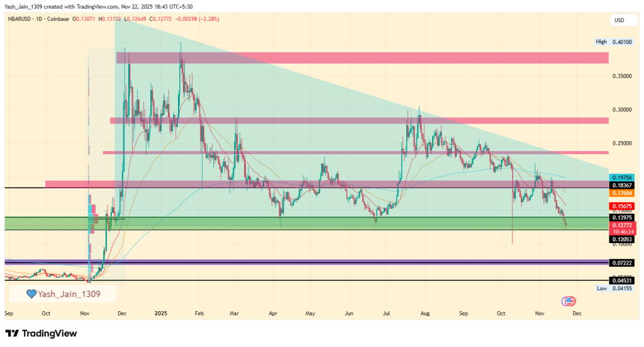
Task: Click the current price label 0.12772
Action: tap(622, 225)
